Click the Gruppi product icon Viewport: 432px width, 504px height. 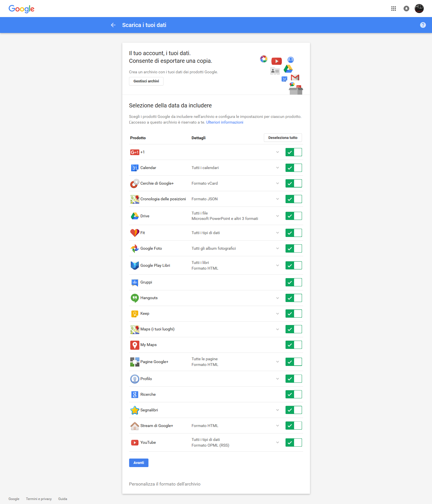coord(135,282)
